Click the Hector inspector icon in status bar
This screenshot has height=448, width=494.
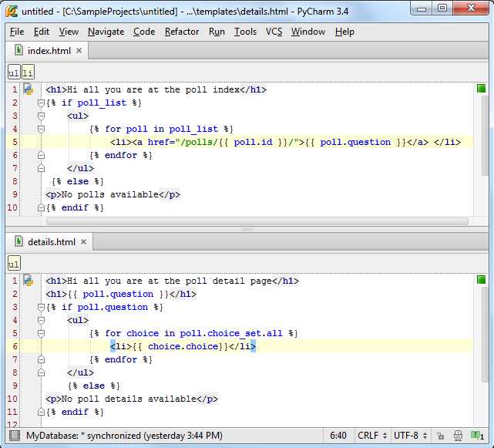pyautogui.click(x=457, y=436)
